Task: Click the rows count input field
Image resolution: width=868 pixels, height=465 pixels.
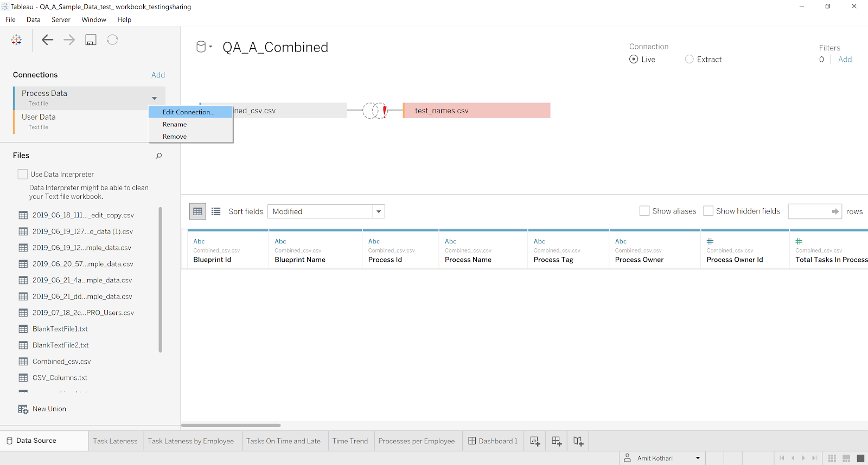Action: [815, 211]
